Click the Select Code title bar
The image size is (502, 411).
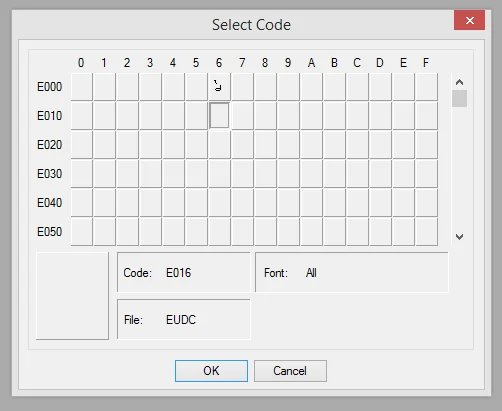point(251,25)
